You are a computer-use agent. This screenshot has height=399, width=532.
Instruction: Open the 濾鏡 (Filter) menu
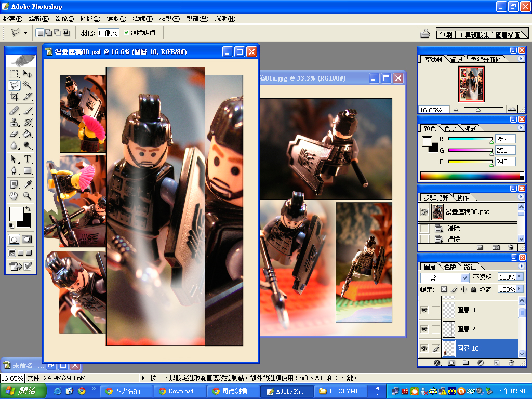(142, 19)
